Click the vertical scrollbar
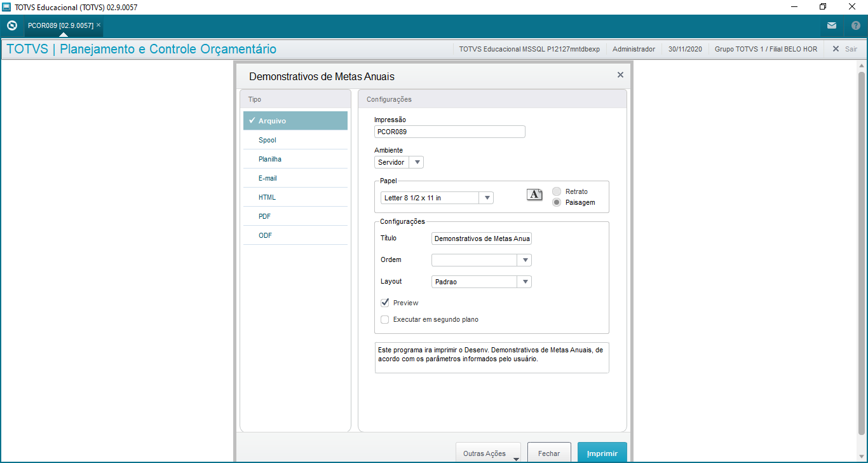This screenshot has width=868, height=463. pyautogui.click(x=862, y=254)
